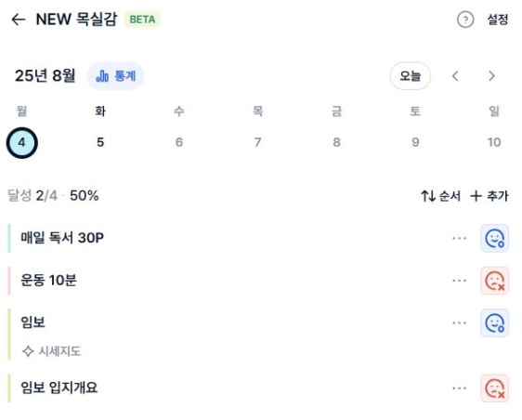This screenshot has width=522, height=420.
Task: Toggle smiley status for 매일 독서 30P
Action: (x=494, y=238)
